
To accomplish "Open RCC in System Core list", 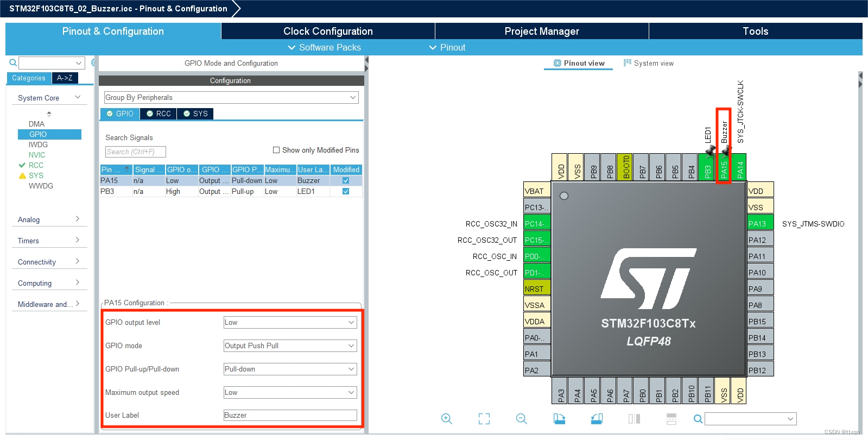I will tap(36, 165).
